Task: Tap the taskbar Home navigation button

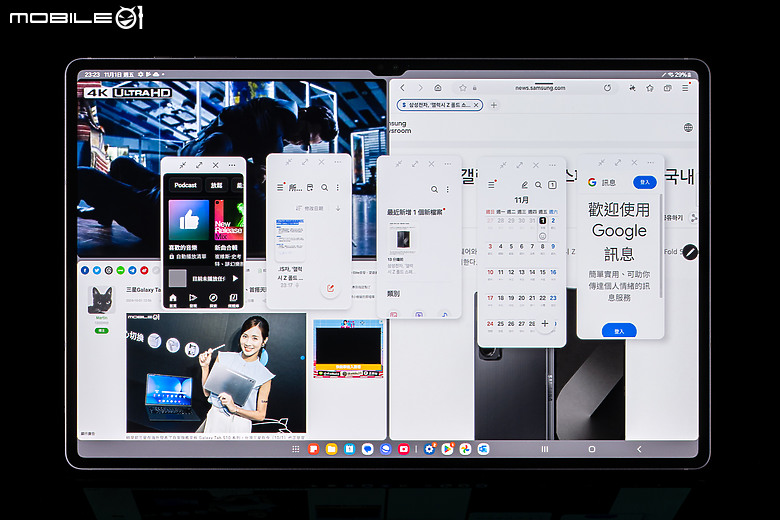Action: tap(592, 449)
